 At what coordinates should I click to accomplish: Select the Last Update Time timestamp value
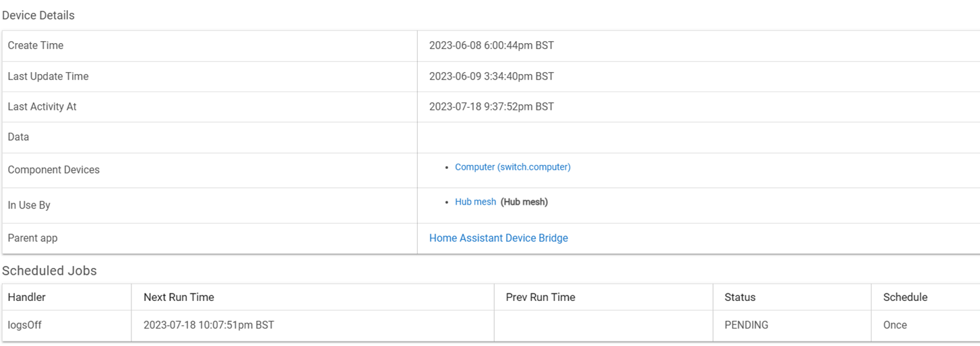(x=491, y=77)
